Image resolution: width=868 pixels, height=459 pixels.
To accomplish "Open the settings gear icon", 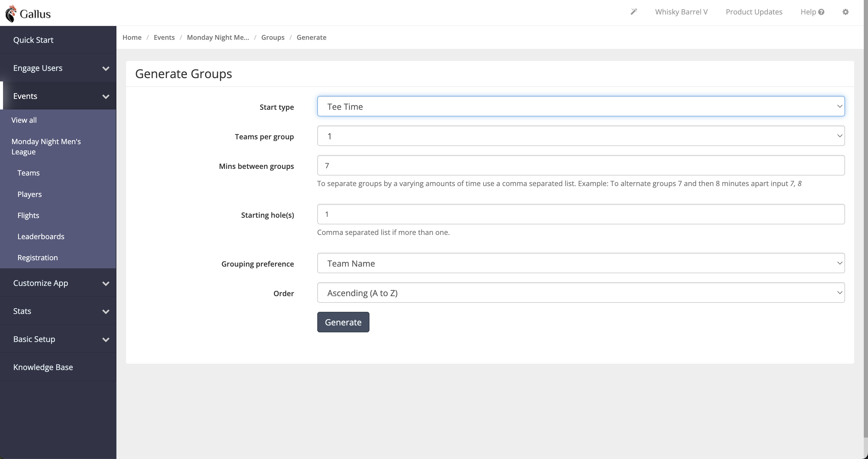I will pos(845,12).
